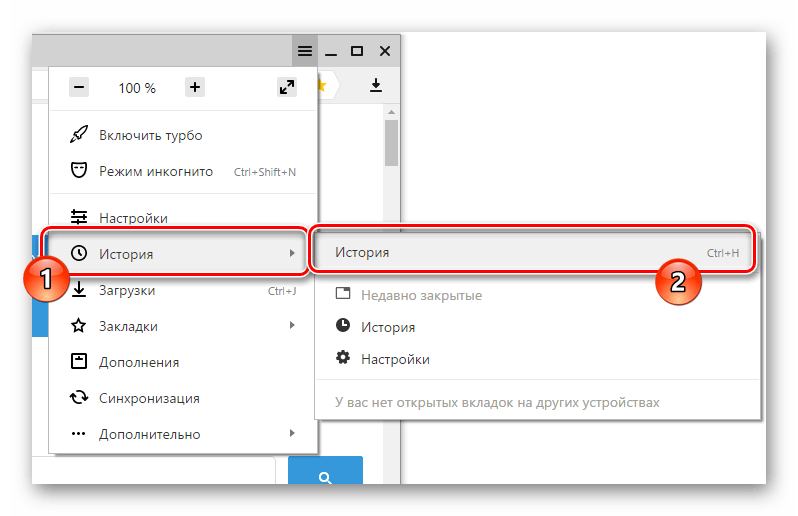The height and width of the screenshot is (516, 798).
Task: Click the 100 % zoom value
Action: 137,88
